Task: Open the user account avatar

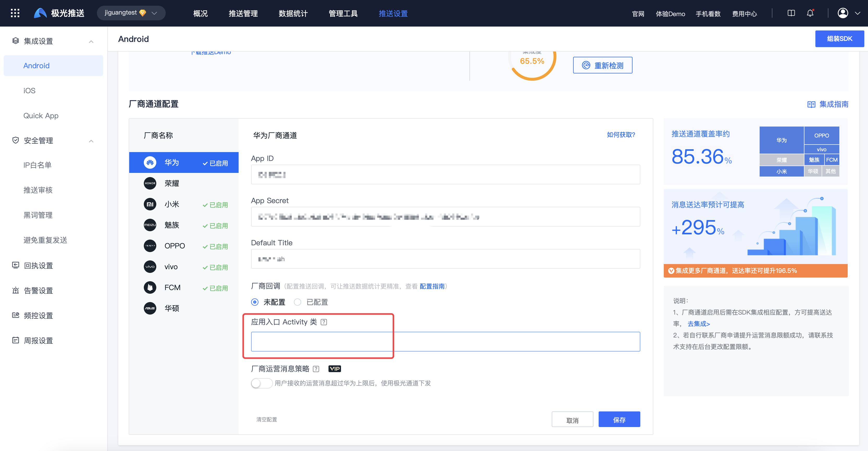Action: [843, 13]
